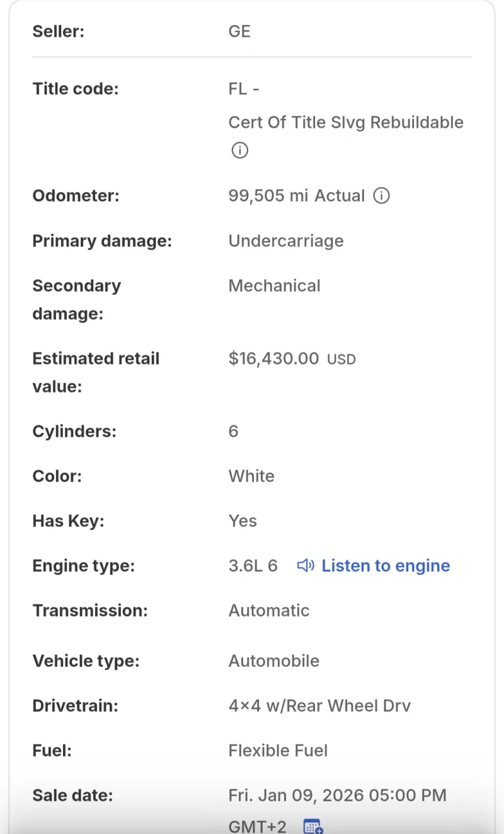Click the Undercarriage primary damage value

click(x=286, y=241)
